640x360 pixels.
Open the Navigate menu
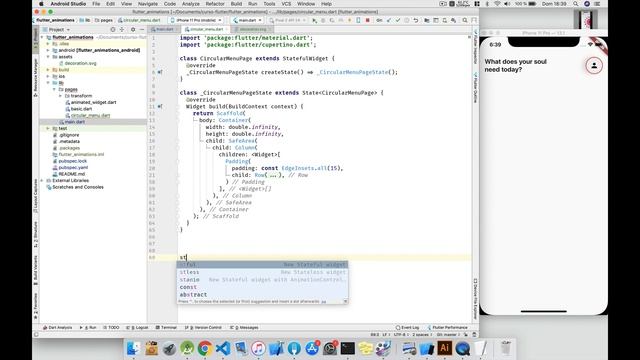(x=148, y=4)
